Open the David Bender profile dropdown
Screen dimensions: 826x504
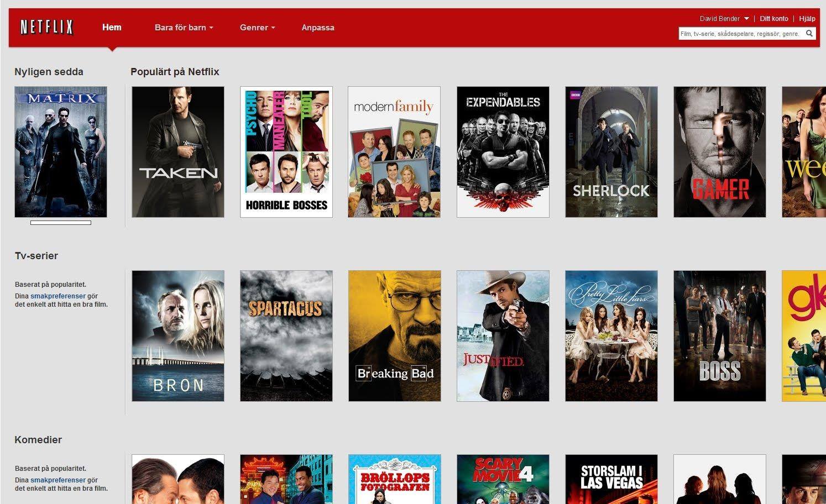click(724, 19)
